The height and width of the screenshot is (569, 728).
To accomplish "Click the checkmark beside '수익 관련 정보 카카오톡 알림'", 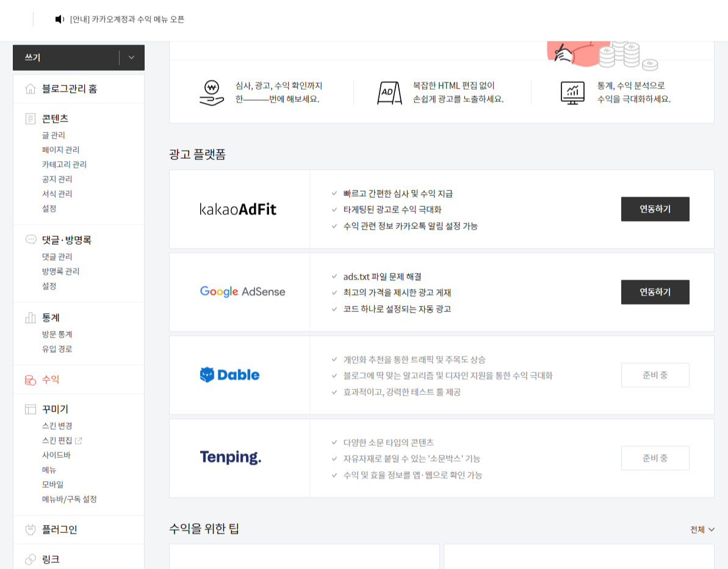I will click(x=334, y=227).
